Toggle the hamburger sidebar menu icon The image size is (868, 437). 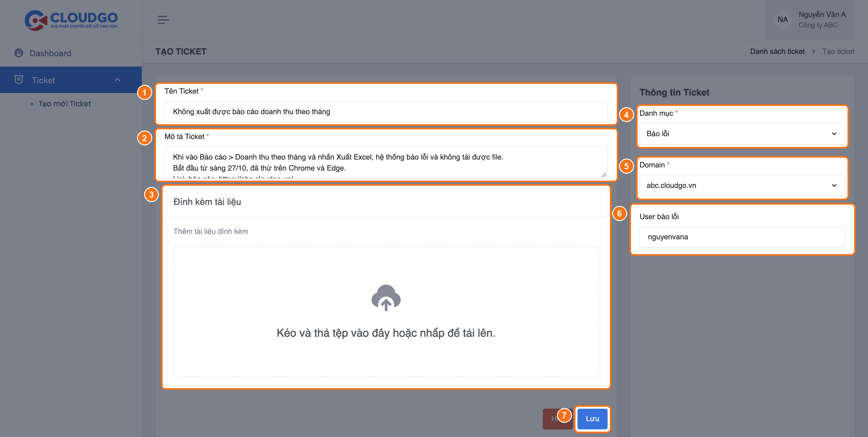coord(163,20)
